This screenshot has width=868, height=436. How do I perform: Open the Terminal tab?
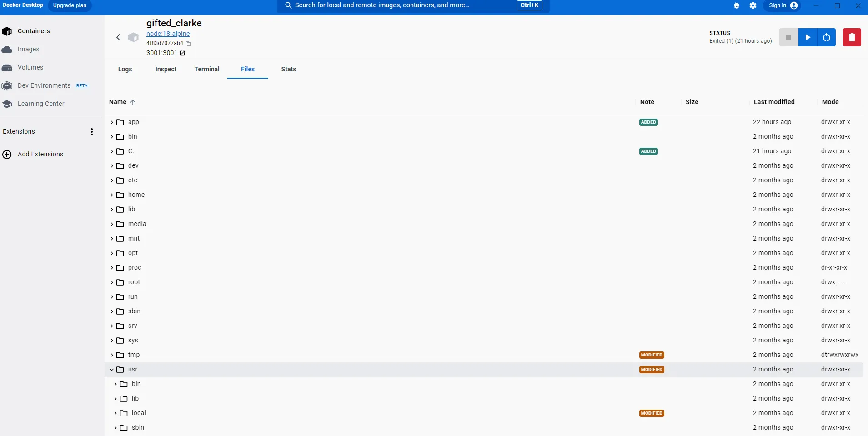click(207, 70)
